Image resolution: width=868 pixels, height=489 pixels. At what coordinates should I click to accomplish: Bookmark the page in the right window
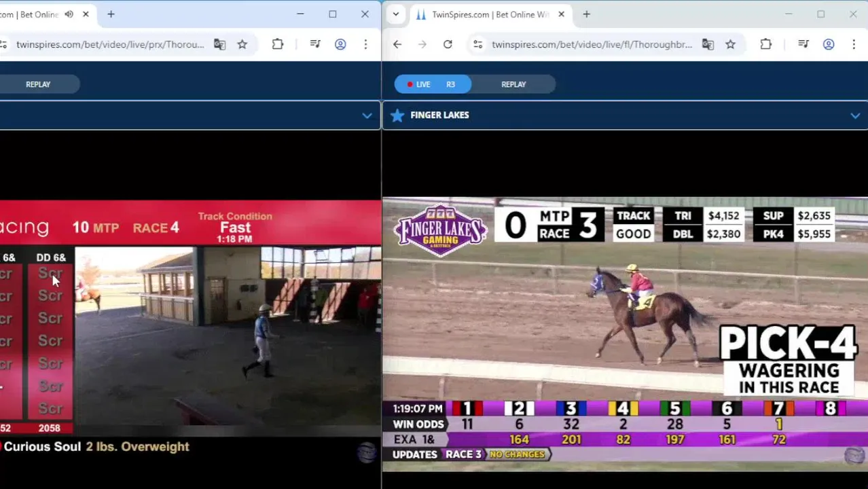click(x=730, y=44)
